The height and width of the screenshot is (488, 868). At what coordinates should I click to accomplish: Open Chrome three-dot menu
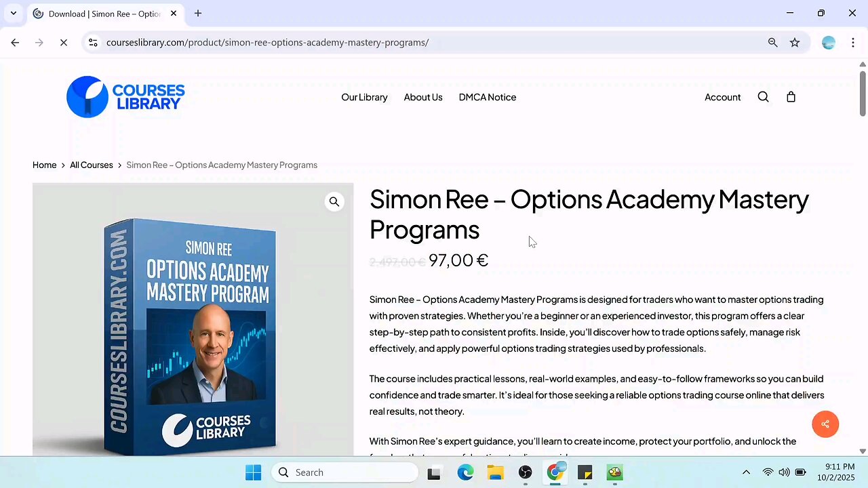(x=852, y=42)
